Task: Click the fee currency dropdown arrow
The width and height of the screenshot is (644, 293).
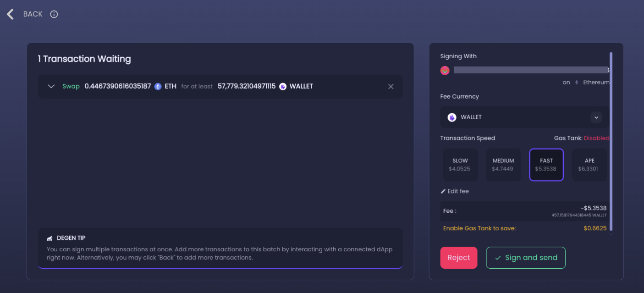Action: point(596,117)
